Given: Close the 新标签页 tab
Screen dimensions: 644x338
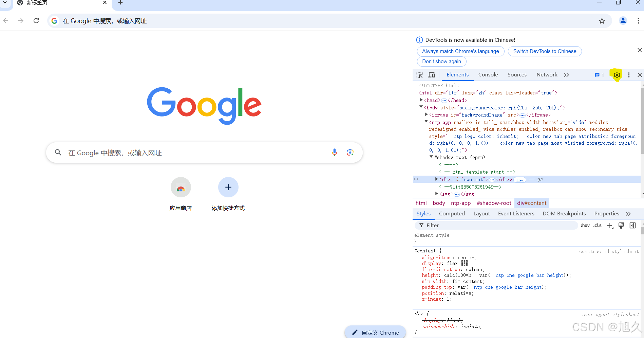Looking at the screenshot, I should click(x=105, y=3).
